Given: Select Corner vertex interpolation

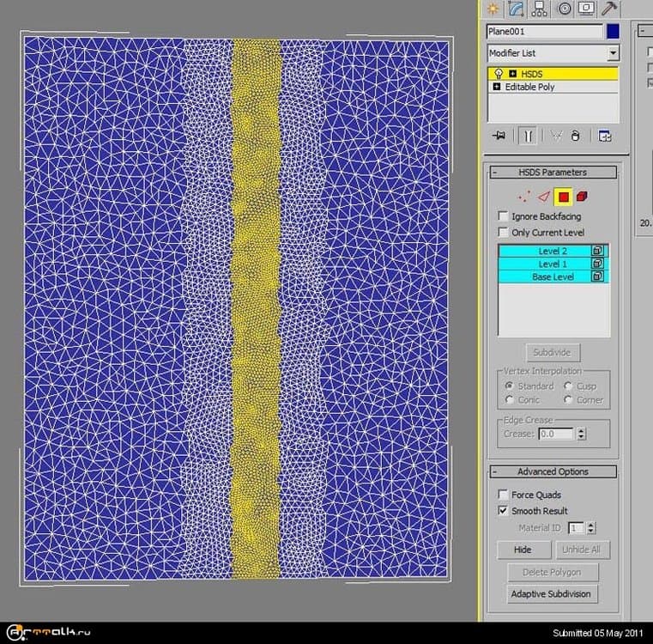Looking at the screenshot, I should [568, 400].
